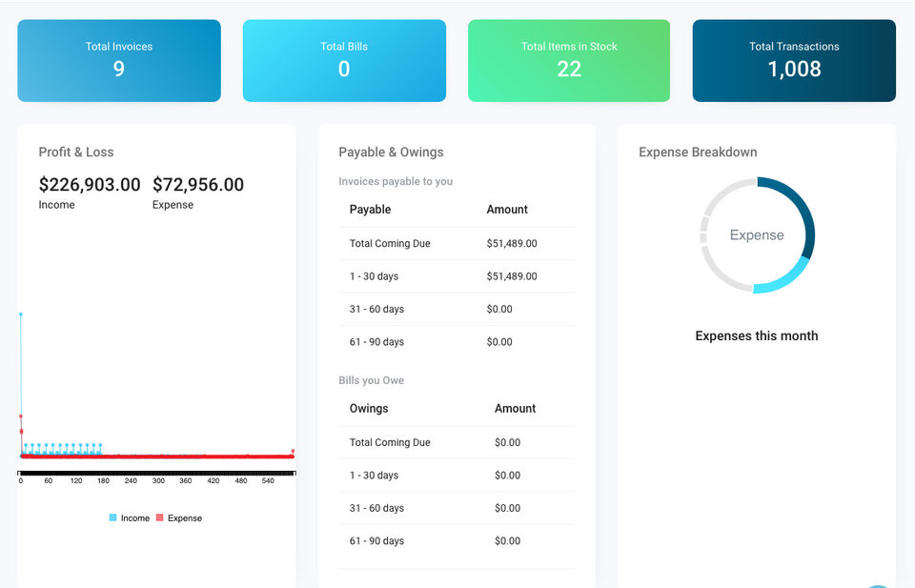Click the Expense label inside the donut
The width and height of the screenshot is (915, 588).
click(757, 235)
